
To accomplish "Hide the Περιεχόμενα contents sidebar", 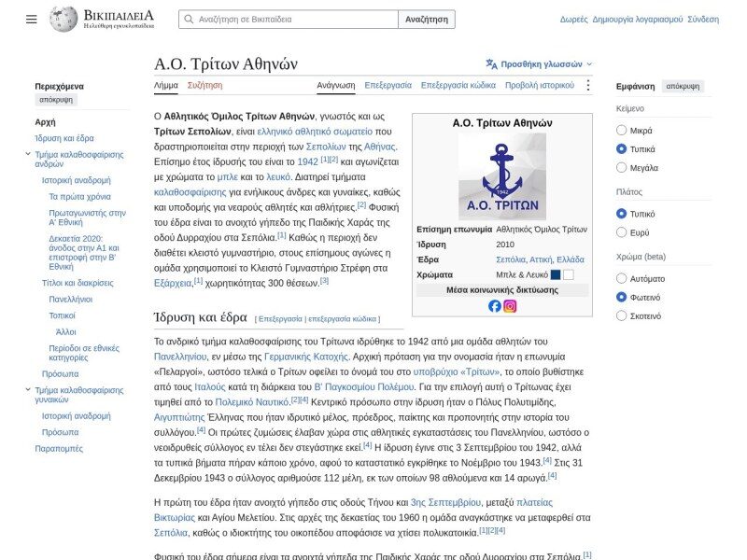I will point(56,100).
